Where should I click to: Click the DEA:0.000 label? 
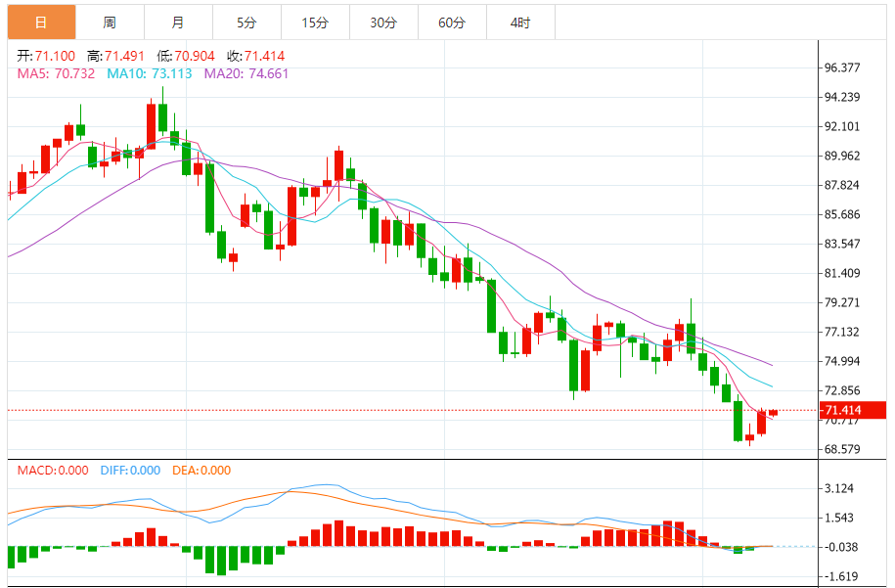(x=201, y=471)
